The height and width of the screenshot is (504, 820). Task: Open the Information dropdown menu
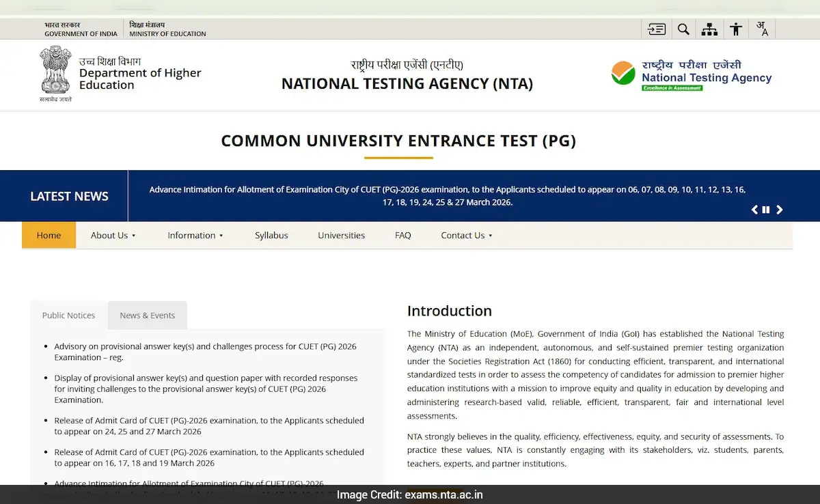pyautogui.click(x=195, y=235)
